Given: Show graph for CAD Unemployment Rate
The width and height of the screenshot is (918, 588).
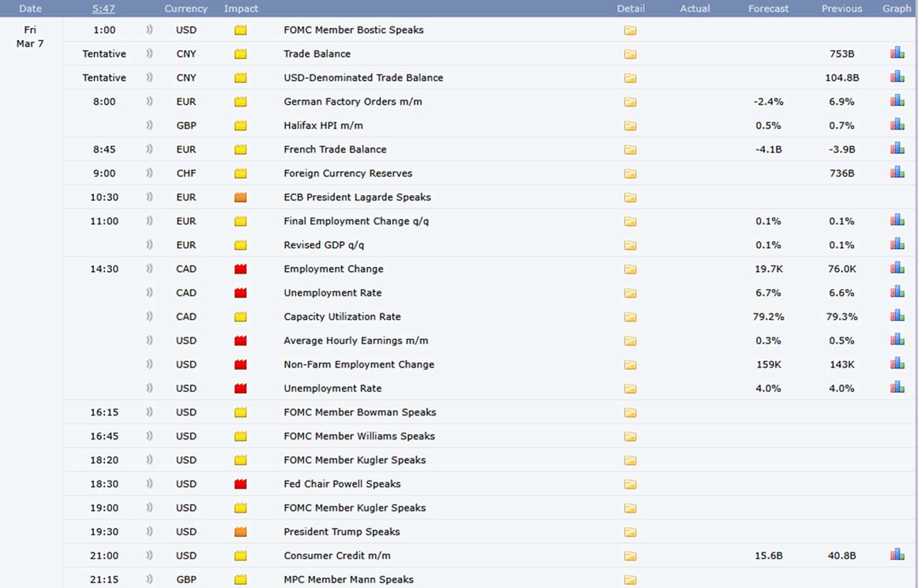Looking at the screenshot, I should [897, 292].
